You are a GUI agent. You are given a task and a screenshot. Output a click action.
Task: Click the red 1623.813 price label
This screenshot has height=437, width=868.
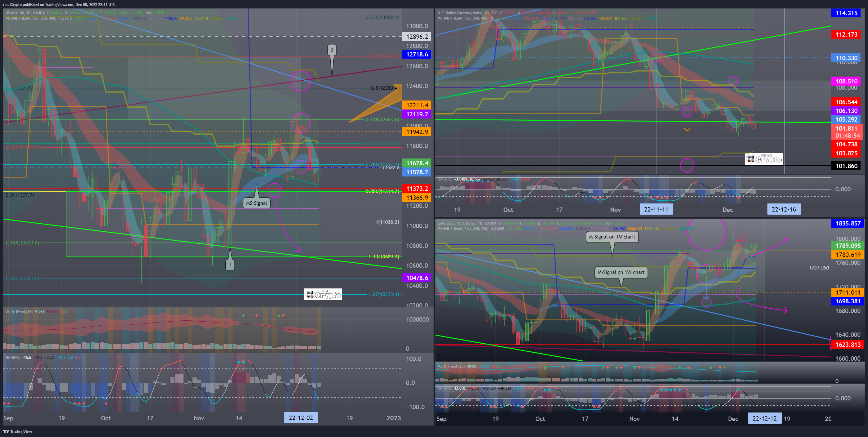[848, 345]
